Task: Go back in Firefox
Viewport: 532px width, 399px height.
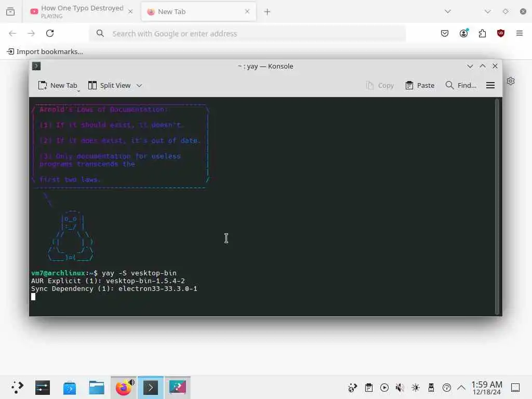Action: (12, 33)
